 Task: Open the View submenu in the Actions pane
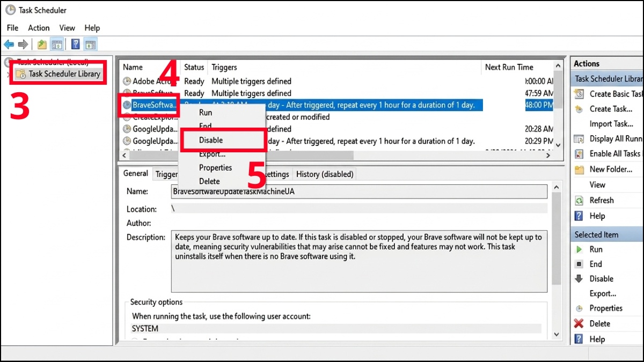[597, 185]
